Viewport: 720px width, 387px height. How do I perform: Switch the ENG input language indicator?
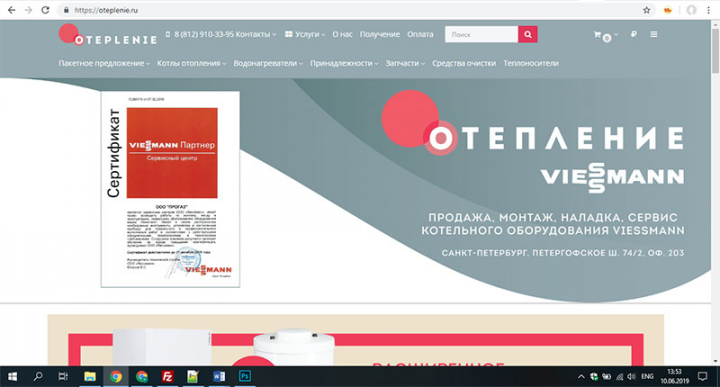tap(647, 376)
